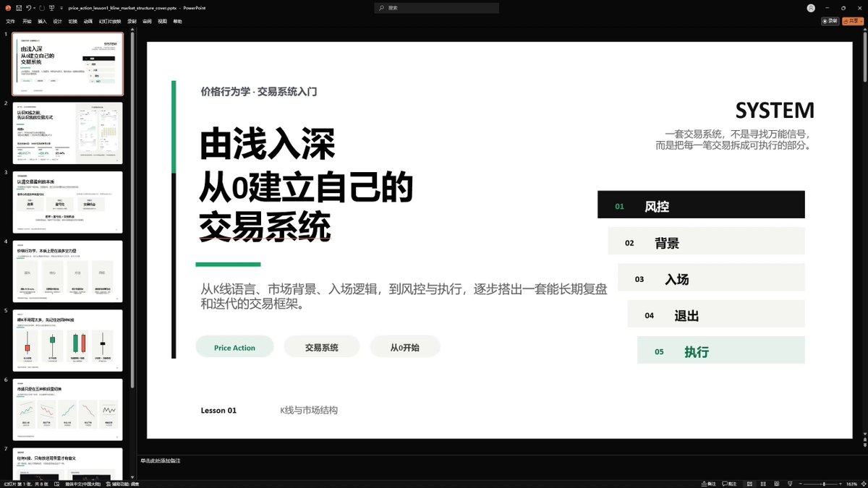Open the 文件 menu
This screenshot has height=488, width=868.
point(10,22)
